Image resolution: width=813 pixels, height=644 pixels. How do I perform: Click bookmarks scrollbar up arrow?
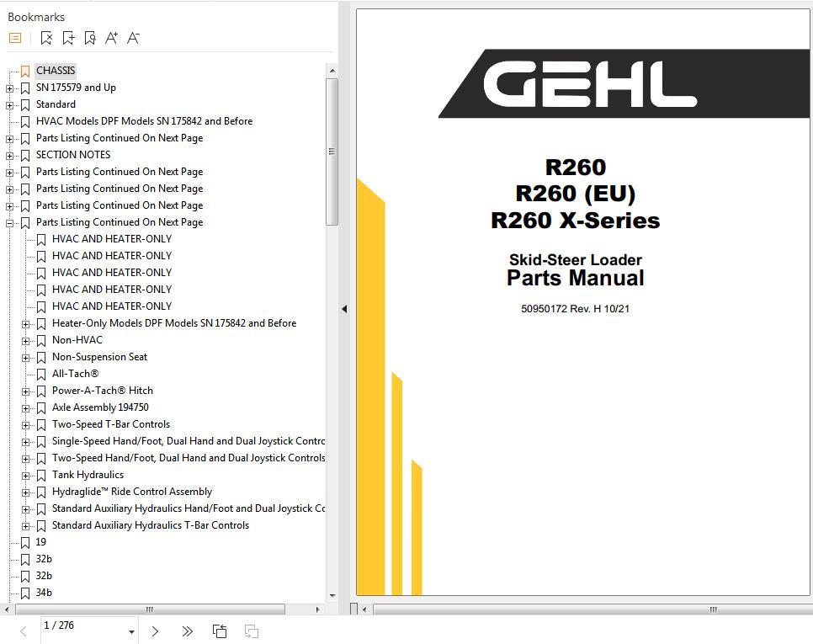pos(332,71)
